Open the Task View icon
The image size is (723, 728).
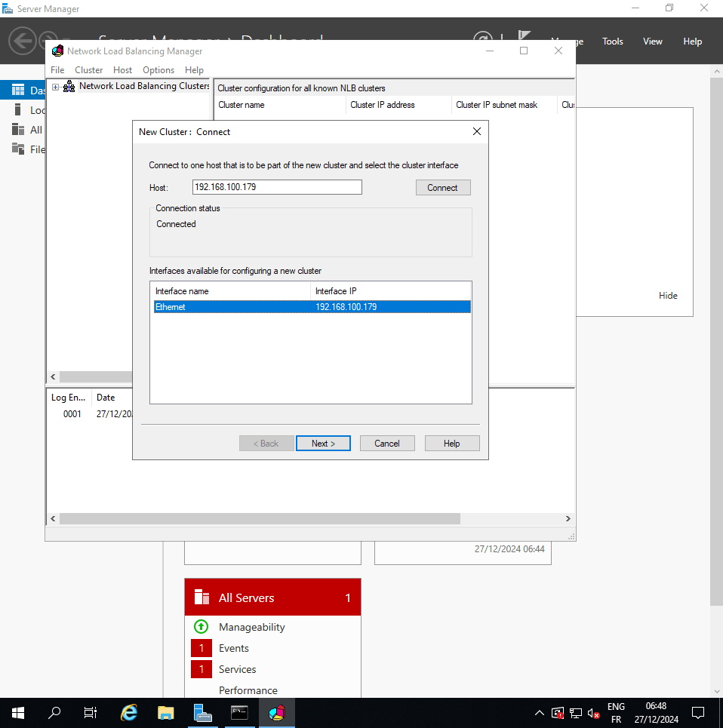coord(91,712)
